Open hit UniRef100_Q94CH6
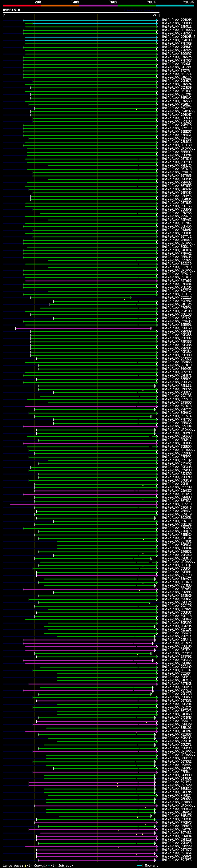The image size is (197, 868). click(x=177, y=20)
